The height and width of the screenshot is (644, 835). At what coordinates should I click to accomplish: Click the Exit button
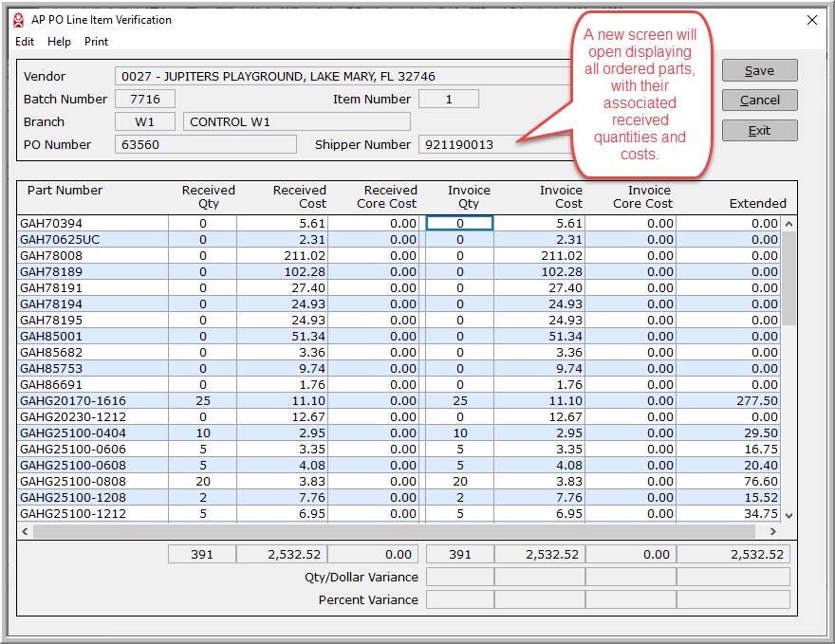pos(759,130)
